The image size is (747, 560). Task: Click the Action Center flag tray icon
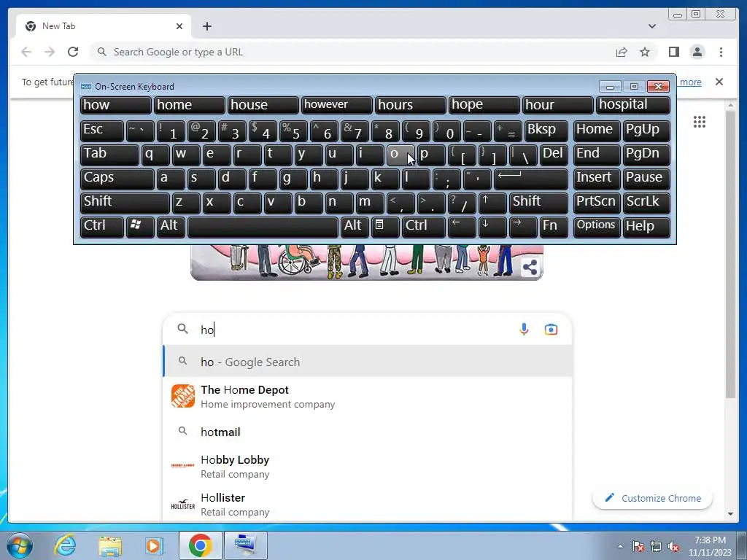[638, 547]
